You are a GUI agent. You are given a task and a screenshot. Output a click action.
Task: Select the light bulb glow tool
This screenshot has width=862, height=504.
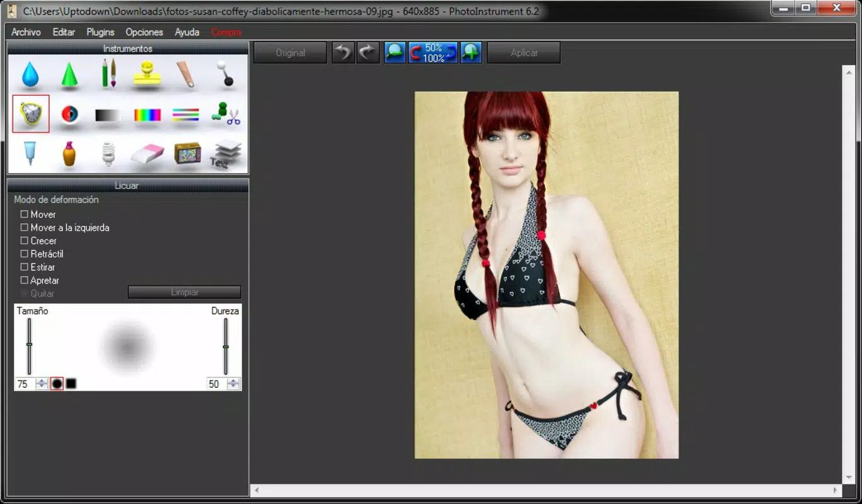click(108, 154)
